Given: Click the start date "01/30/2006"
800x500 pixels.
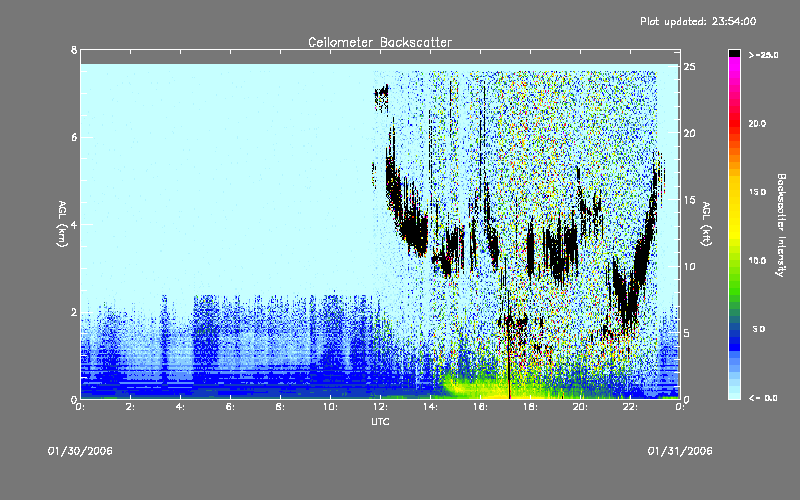Looking at the screenshot, I should 80,451.
